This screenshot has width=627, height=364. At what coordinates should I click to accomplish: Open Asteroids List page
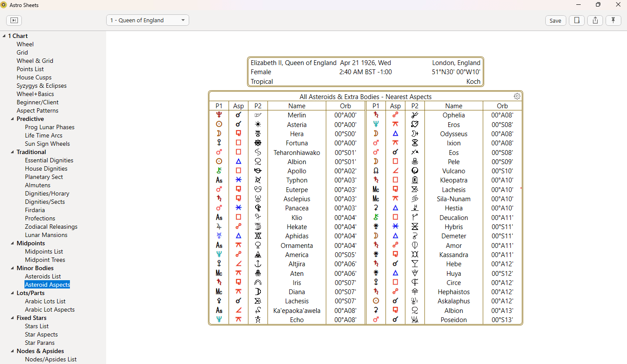coord(43,276)
